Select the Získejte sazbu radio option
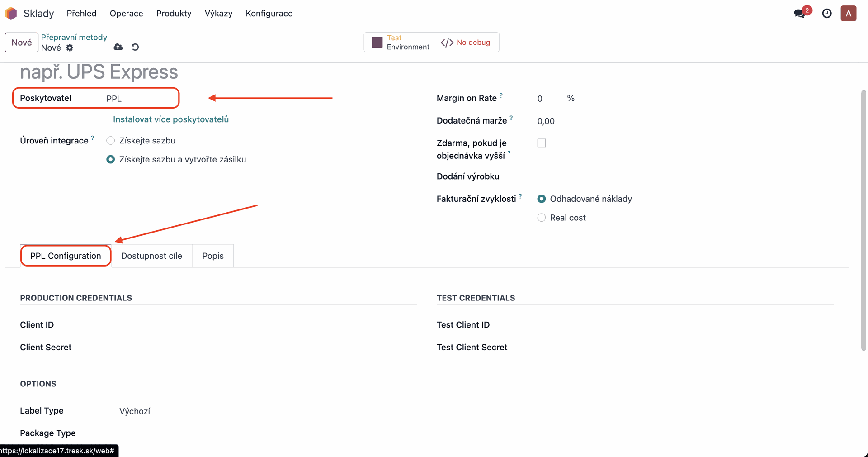The image size is (868, 457). coord(110,141)
